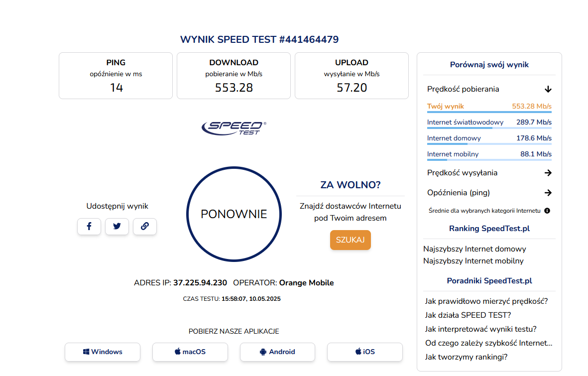Screen dimensions: 588x376
Task: Click the Twój wynik progress bar
Action: click(x=489, y=112)
